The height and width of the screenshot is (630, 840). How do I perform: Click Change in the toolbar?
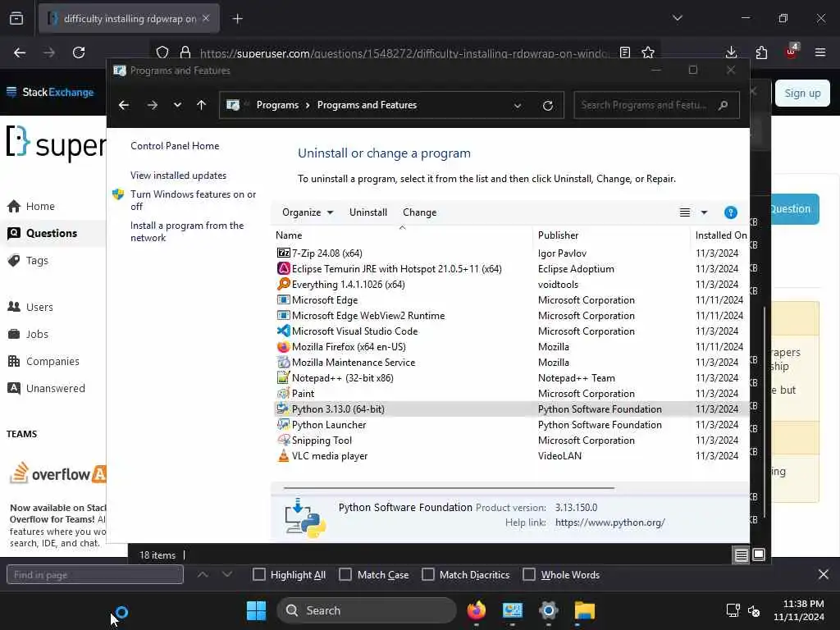click(419, 212)
